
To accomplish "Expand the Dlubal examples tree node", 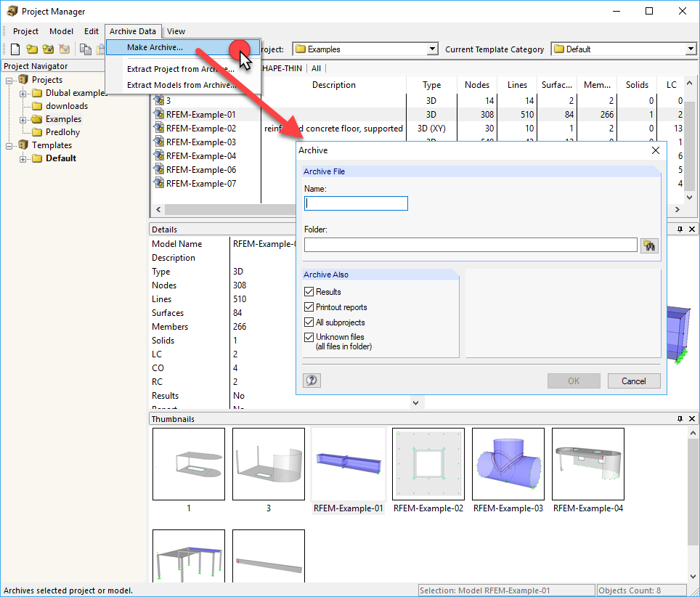I will point(23,92).
